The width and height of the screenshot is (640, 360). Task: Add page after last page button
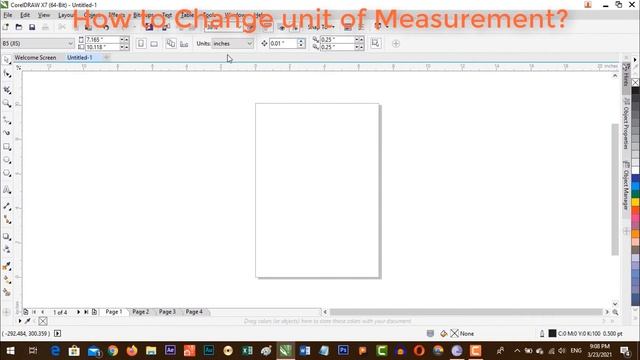tap(94, 312)
